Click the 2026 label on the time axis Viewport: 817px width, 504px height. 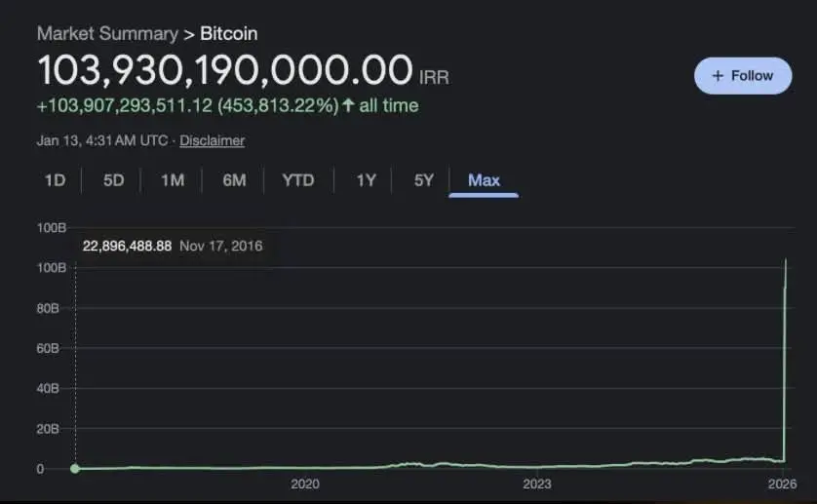(x=783, y=485)
